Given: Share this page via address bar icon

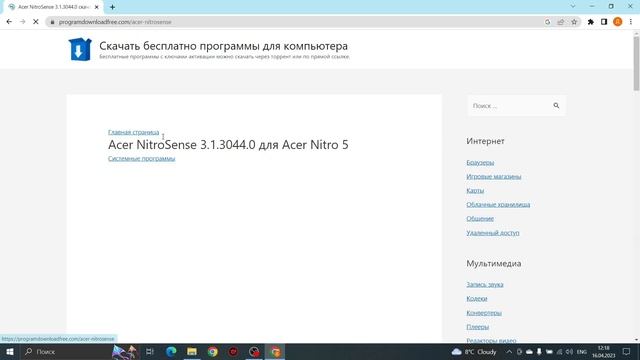Looking at the screenshot, I should click(x=560, y=22).
